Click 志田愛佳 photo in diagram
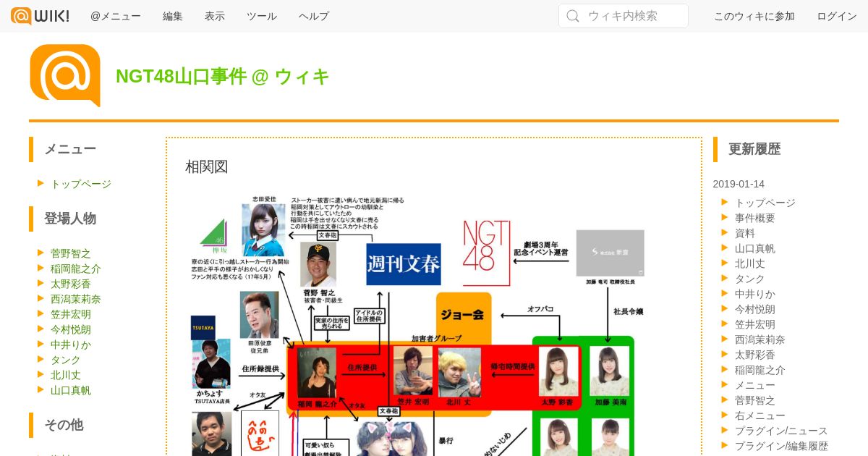868x456 pixels. pyautogui.click(x=263, y=229)
